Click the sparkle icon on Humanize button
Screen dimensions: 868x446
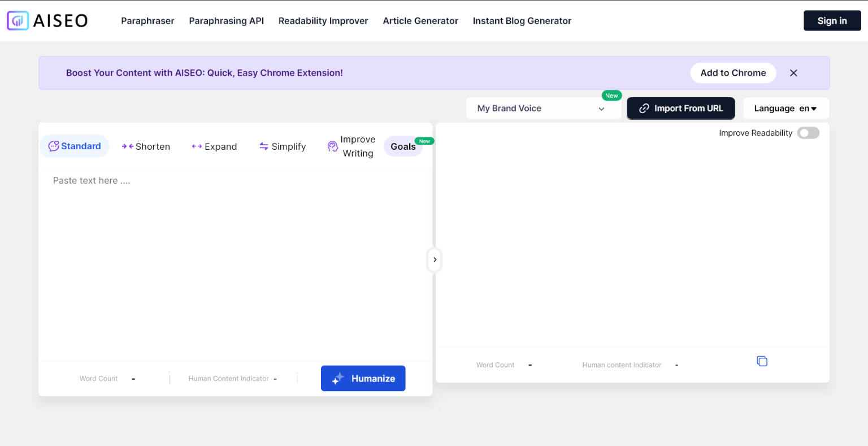337,378
